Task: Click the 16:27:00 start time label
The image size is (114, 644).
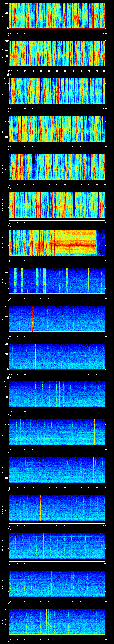Action: coord(9,450)
